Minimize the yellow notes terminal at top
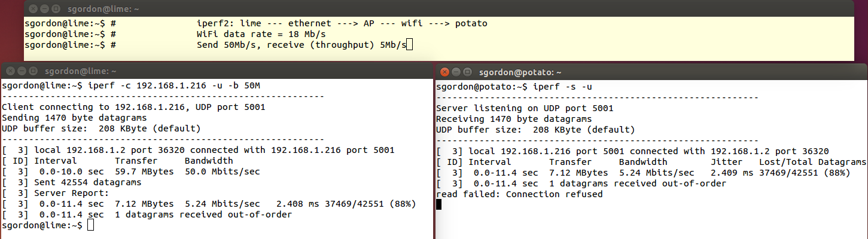The image size is (868, 239). tap(44, 9)
